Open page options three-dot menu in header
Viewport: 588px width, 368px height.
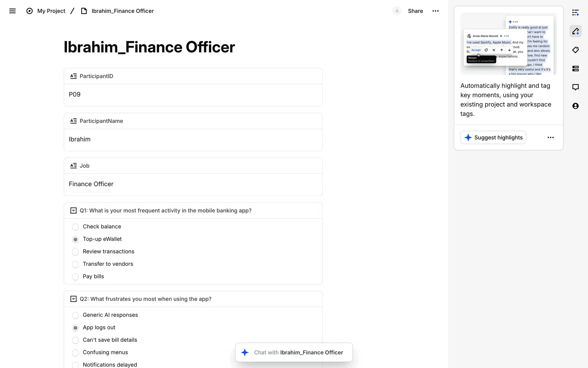[435, 11]
